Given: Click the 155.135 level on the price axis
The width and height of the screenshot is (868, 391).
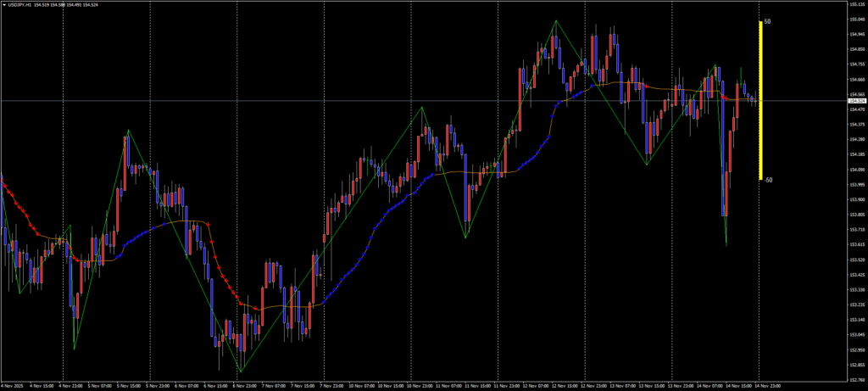Looking at the screenshot, I should click(x=856, y=4).
